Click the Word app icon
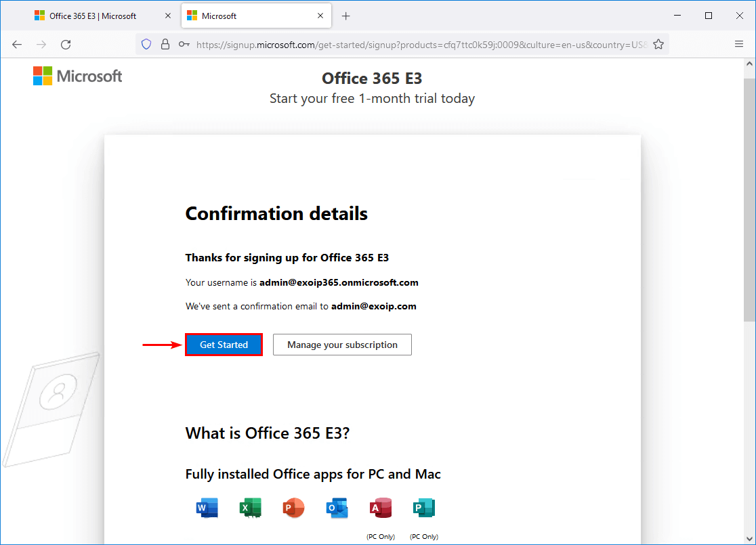756x545 pixels. coord(207,508)
